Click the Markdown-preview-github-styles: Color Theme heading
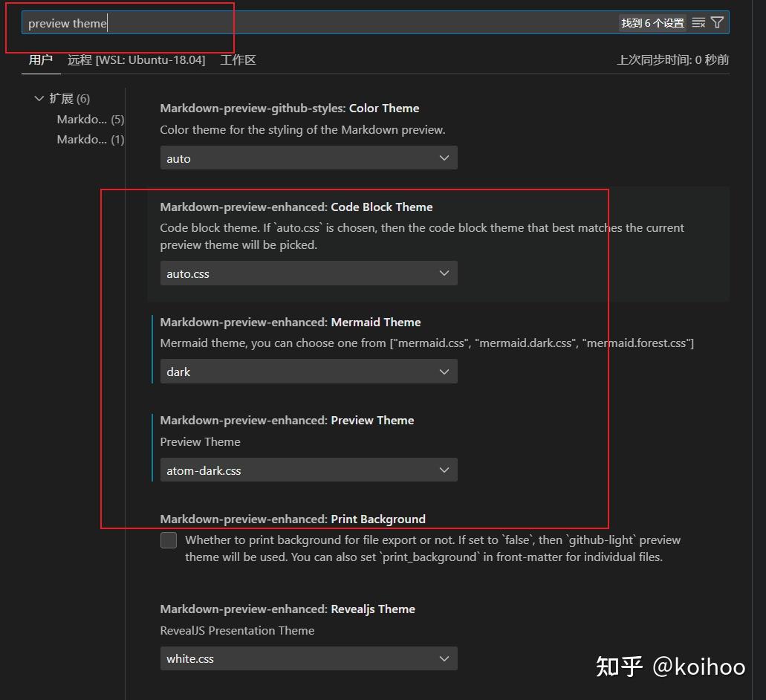The image size is (766, 700). tap(290, 108)
